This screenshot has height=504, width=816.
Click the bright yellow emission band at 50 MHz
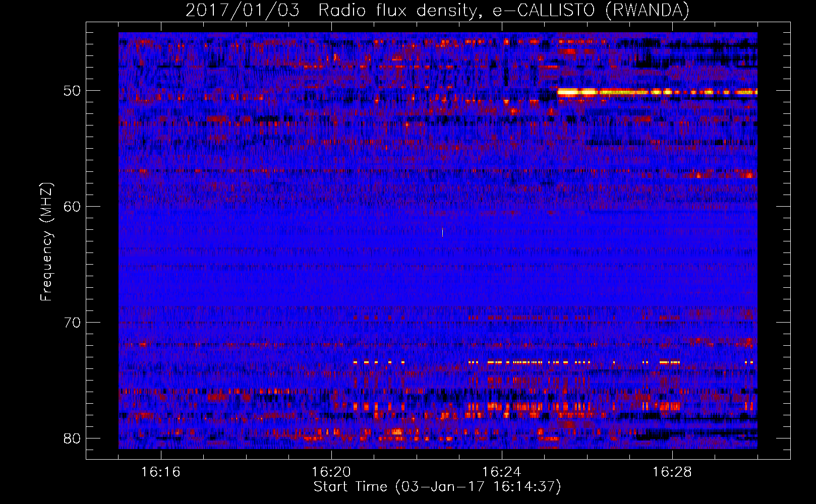[657, 92]
